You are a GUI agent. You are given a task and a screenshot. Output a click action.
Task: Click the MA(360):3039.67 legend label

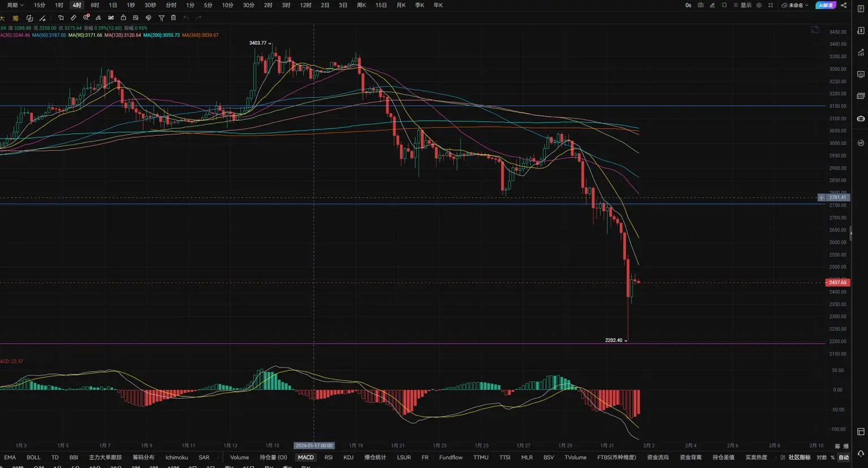[x=200, y=35]
